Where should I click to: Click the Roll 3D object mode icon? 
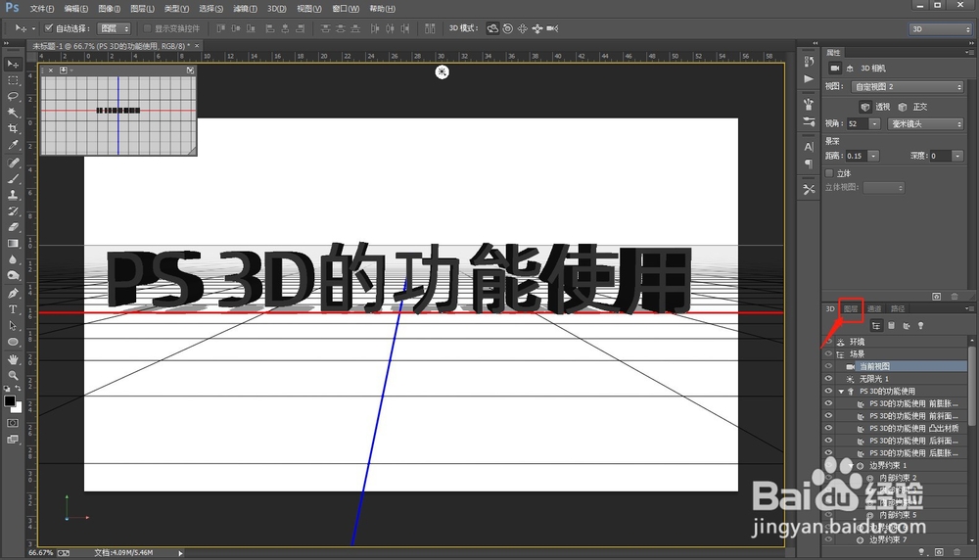[507, 28]
